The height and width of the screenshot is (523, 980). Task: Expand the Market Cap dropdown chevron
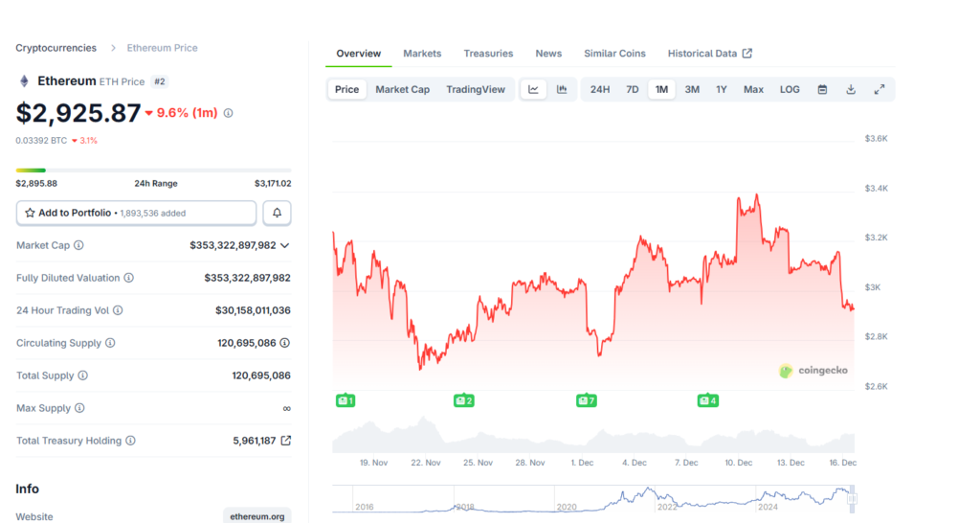pyautogui.click(x=285, y=245)
